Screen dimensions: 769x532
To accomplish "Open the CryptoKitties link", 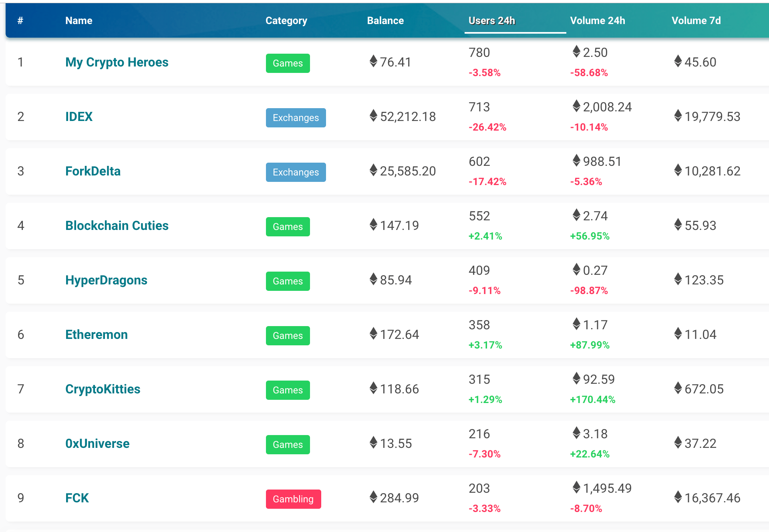I will click(x=103, y=389).
